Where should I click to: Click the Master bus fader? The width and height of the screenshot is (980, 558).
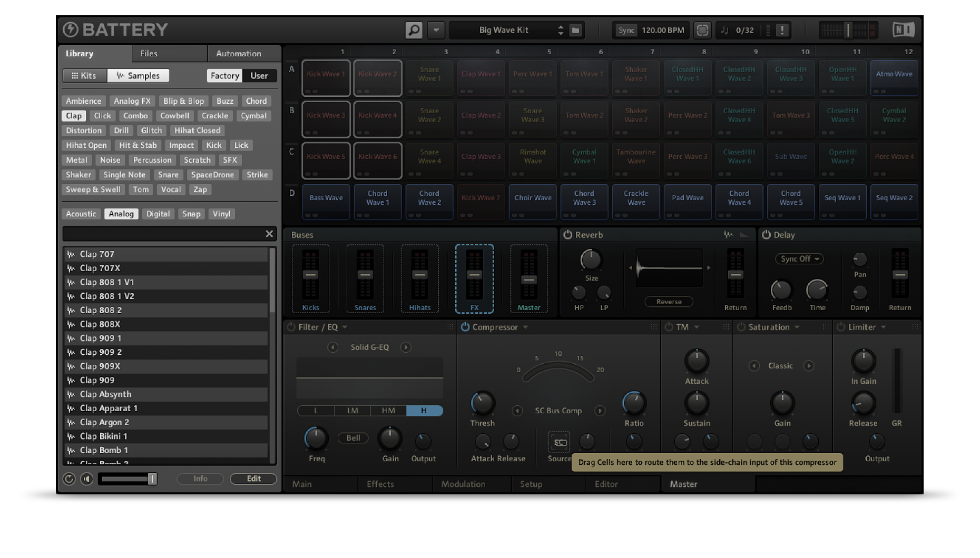pyautogui.click(x=529, y=280)
